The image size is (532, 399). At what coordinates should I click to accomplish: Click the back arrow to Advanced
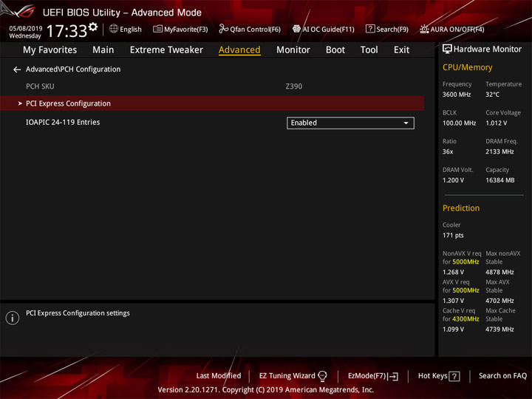[x=17, y=69]
